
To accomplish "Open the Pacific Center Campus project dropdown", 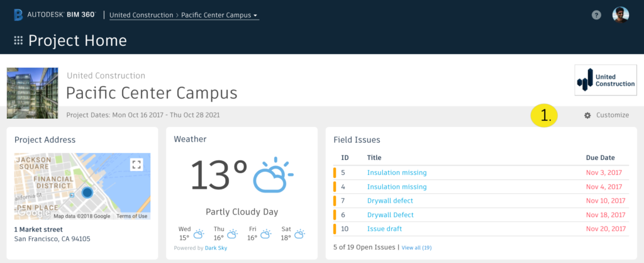I will [219, 14].
